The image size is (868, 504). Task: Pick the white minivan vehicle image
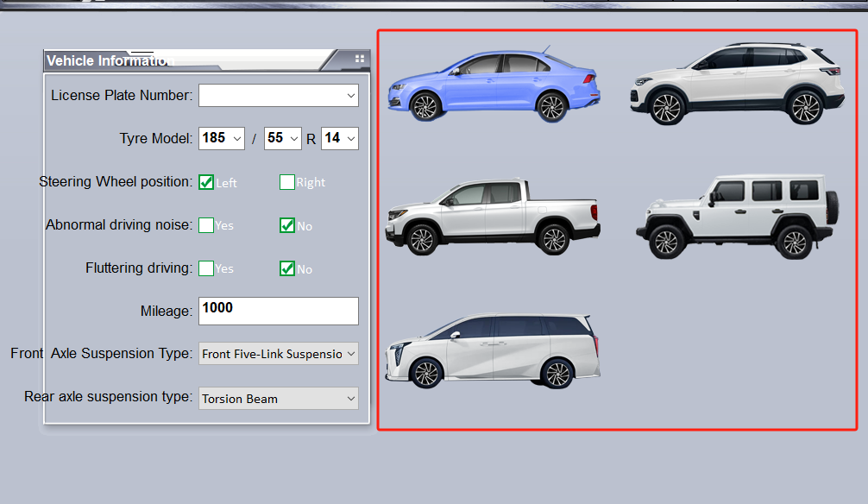(x=492, y=350)
